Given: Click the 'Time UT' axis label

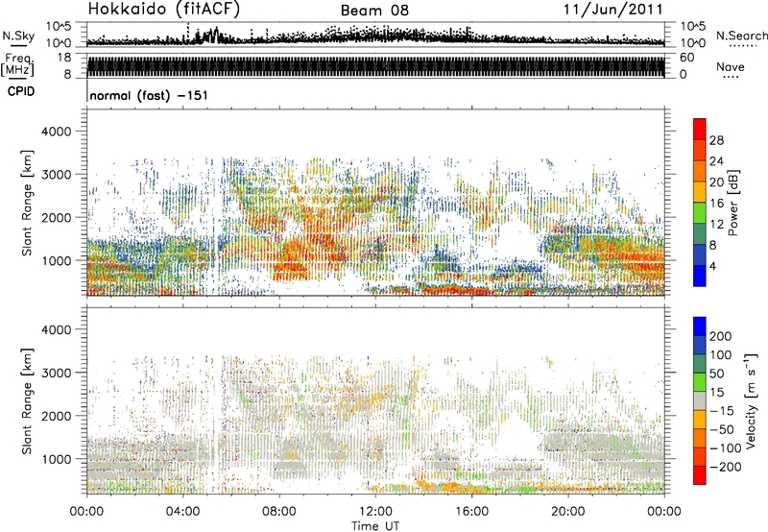Looking at the screenshot, I should [375, 526].
